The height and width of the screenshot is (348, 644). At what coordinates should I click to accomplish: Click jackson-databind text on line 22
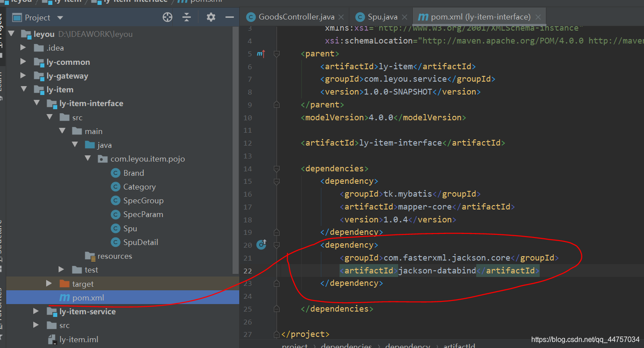pyautogui.click(x=437, y=270)
